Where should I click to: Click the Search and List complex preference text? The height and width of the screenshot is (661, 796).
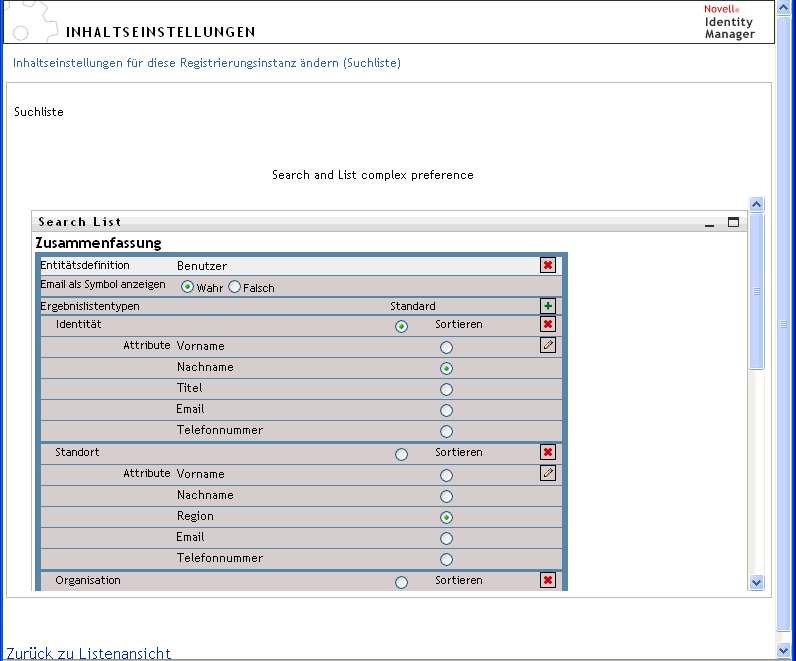(373, 175)
